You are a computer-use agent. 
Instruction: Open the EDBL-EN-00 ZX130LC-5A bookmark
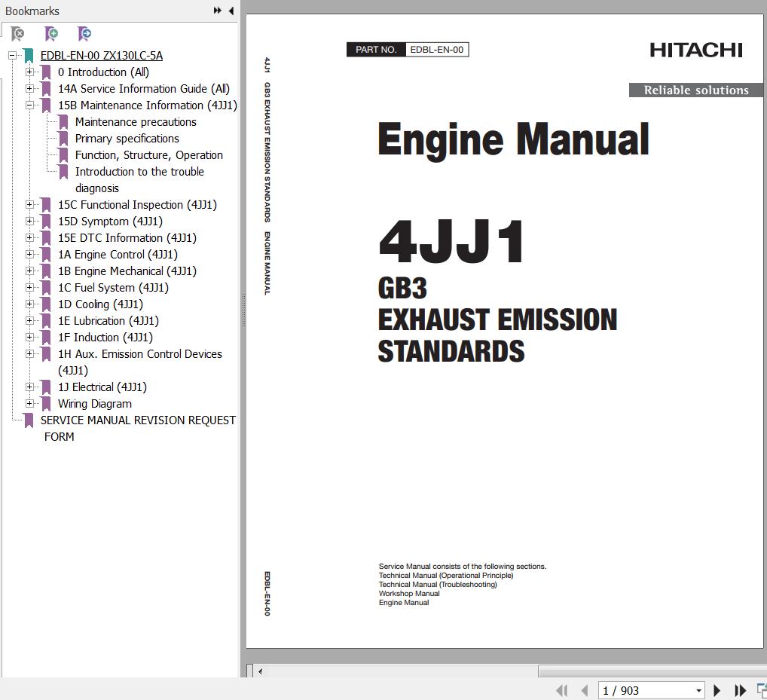click(102, 56)
